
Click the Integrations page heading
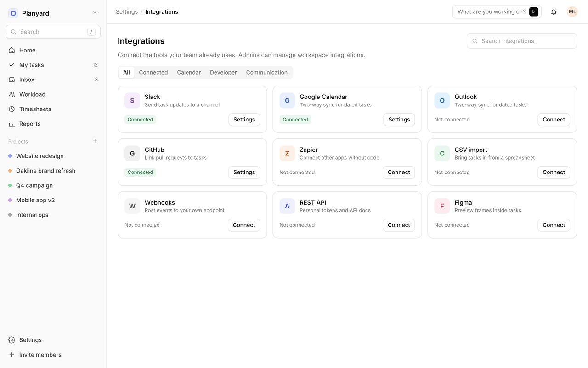click(x=141, y=41)
